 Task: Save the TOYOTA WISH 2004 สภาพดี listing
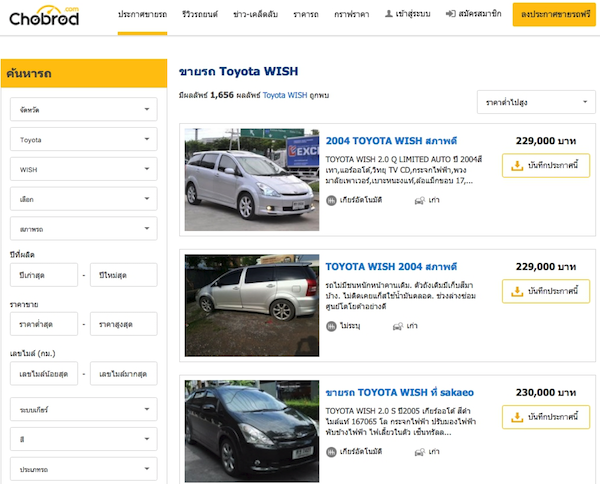tap(546, 291)
